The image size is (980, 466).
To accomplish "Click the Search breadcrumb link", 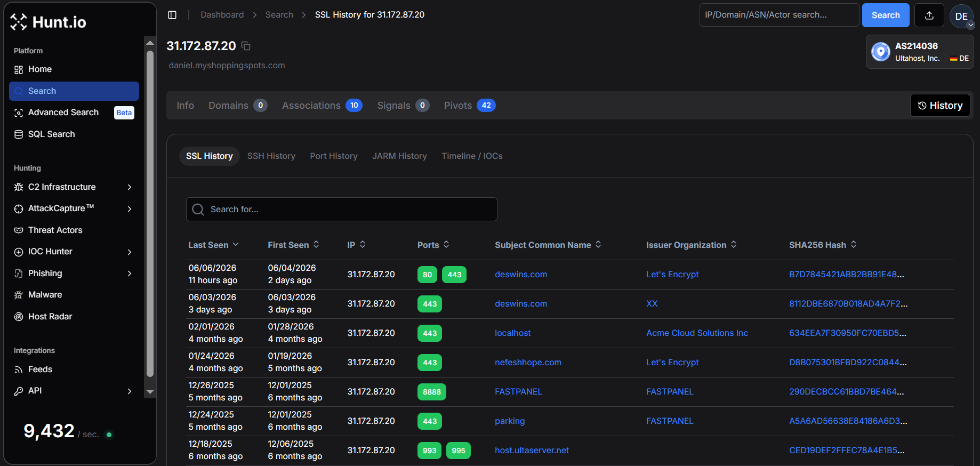I will pos(279,15).
